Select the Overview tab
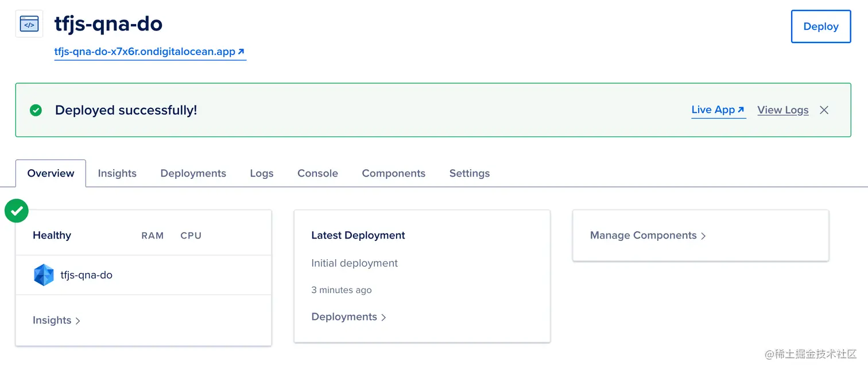The width and height of the screenshot is (868, 371). pyautogui.click(x=51, y=173)
